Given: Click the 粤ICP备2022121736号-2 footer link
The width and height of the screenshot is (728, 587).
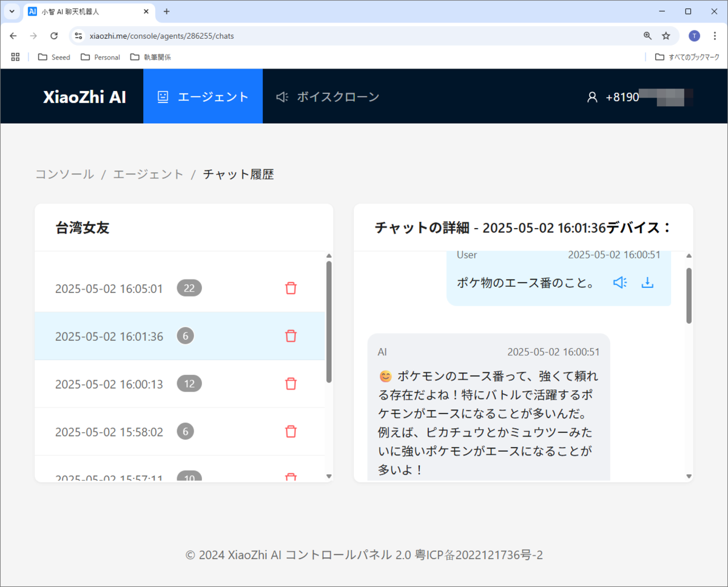Looking at the screenshot, I should [x=479, y=554].
